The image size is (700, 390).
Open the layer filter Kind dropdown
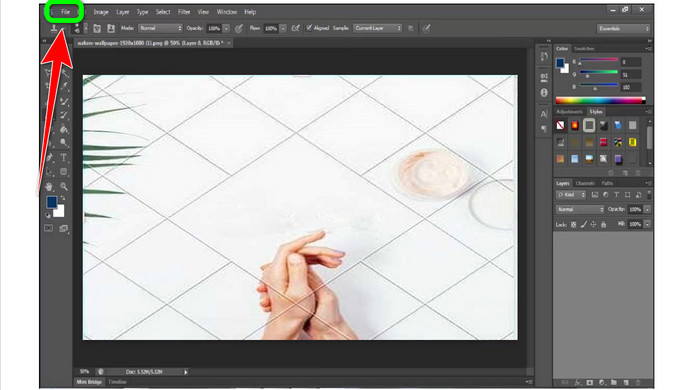click(571, 195)
